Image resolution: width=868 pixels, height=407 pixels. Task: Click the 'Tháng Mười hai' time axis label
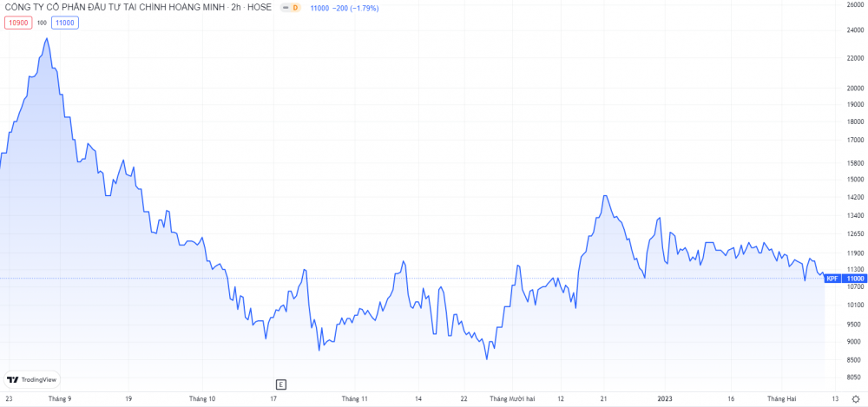point(513,398)
